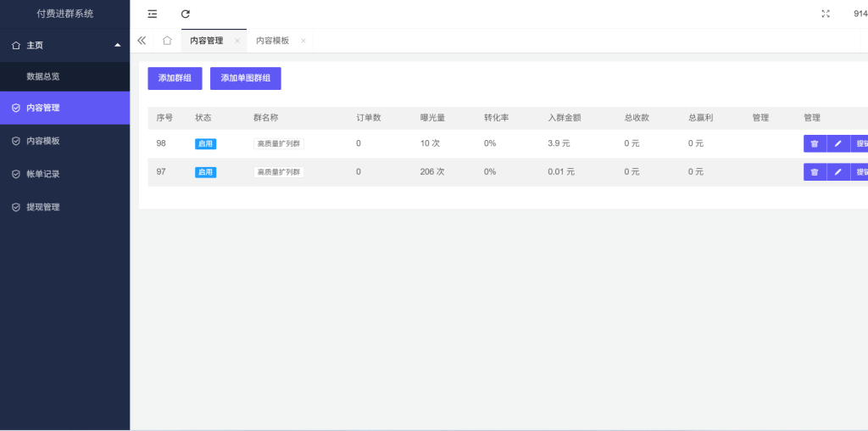Viewport: 868px width, 431px height.
Task: Toggle the 启用 status badge for row 97
Action: point(205,172)
